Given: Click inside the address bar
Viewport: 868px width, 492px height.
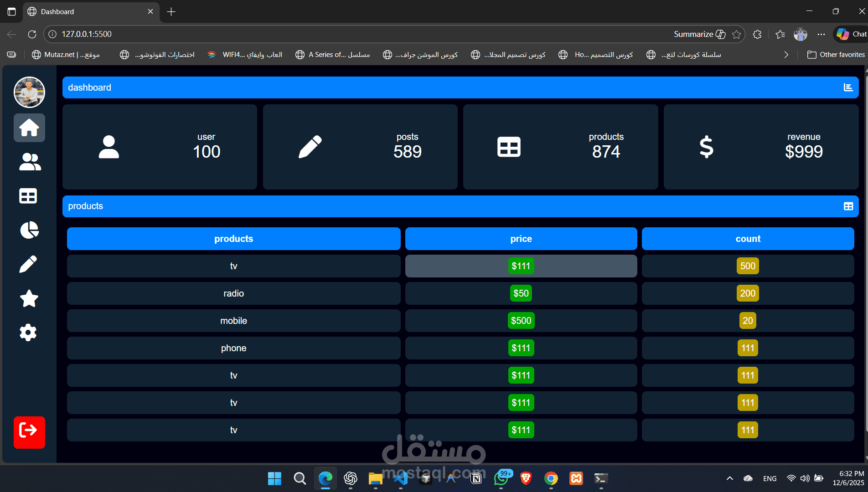Looking at the screenshot, I should coord(182,34).
